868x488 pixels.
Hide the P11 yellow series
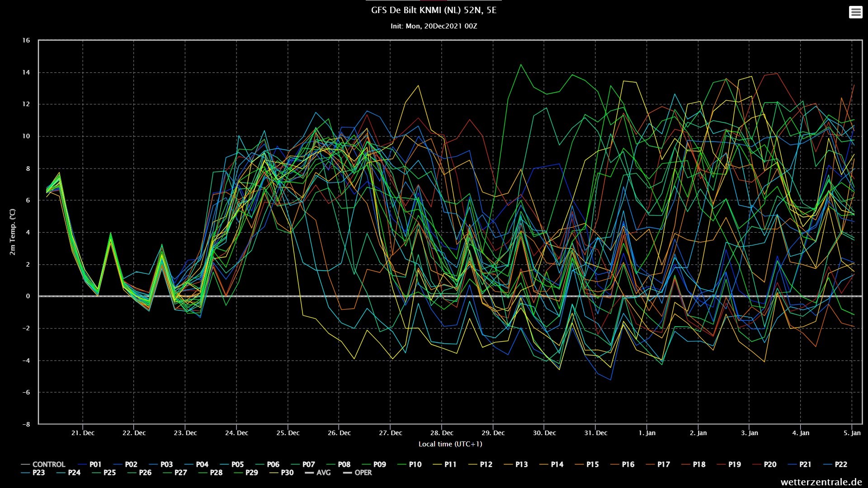pyautogui.click(x=445, y=465)
